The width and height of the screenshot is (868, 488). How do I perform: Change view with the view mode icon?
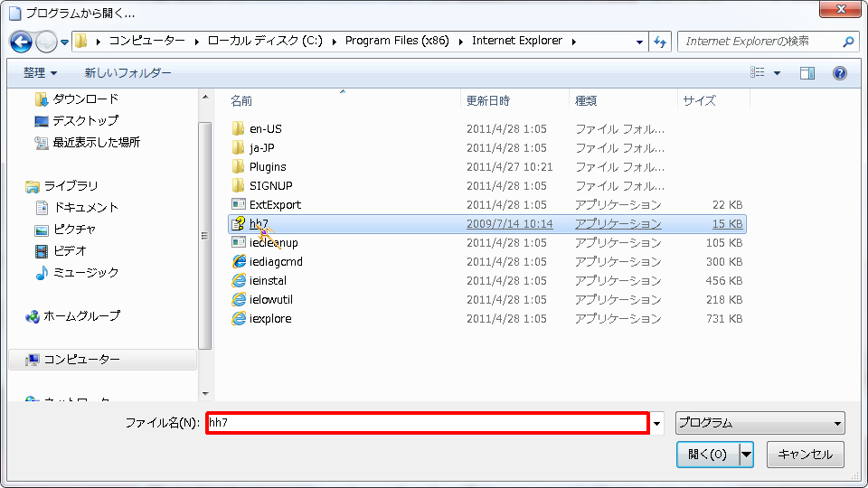tap(758, 72)
